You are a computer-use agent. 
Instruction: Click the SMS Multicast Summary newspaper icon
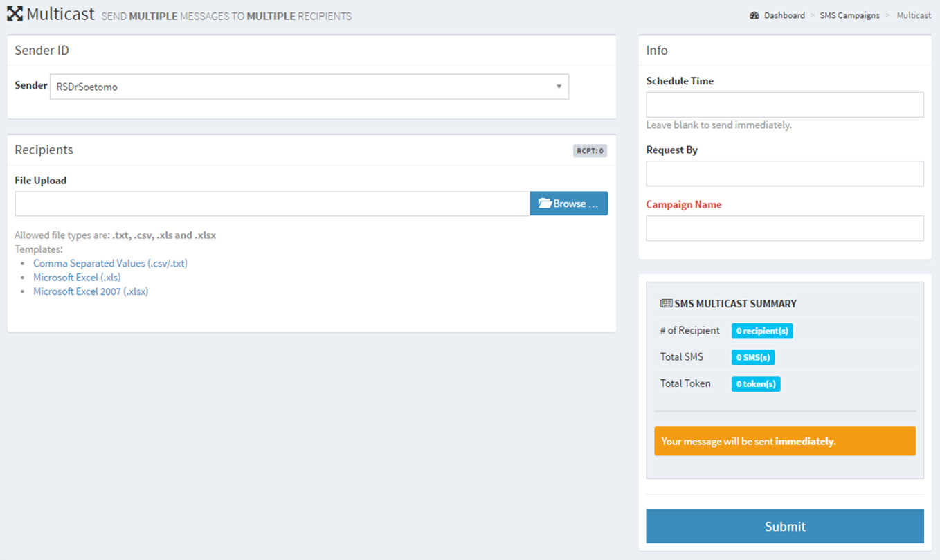coord(666,303)
